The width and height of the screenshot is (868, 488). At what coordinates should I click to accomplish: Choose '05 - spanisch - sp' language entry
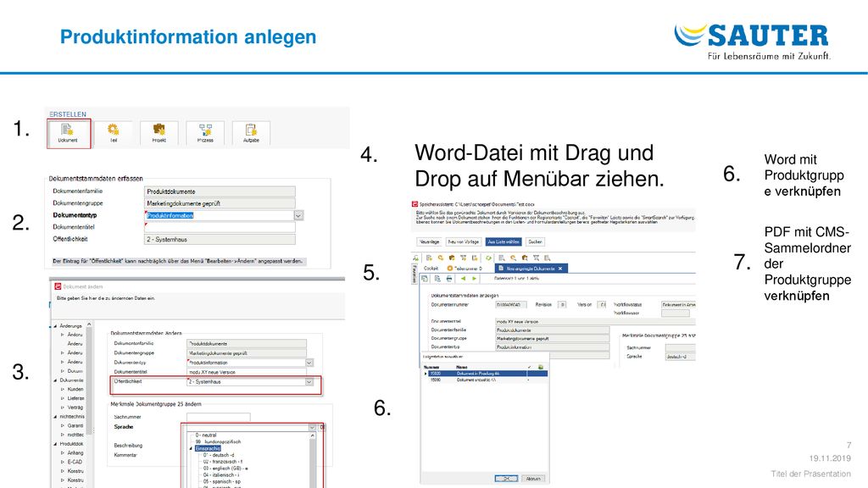[222, 482]
